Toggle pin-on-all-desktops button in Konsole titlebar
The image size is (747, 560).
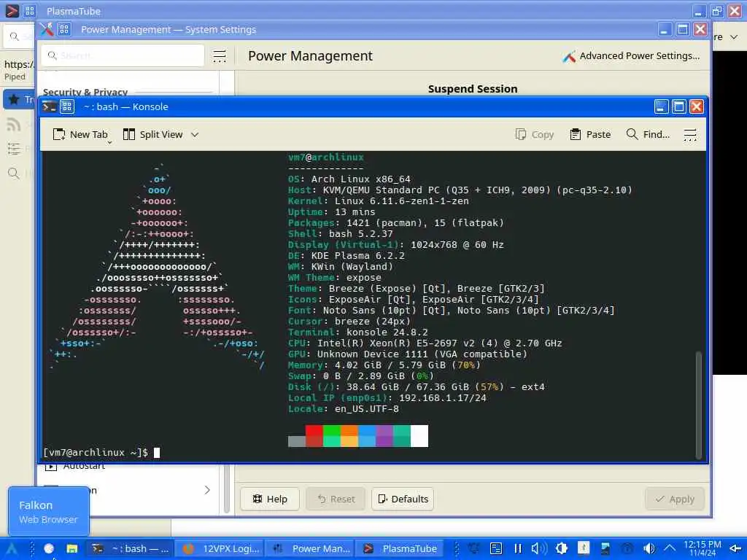pos(67,106)
